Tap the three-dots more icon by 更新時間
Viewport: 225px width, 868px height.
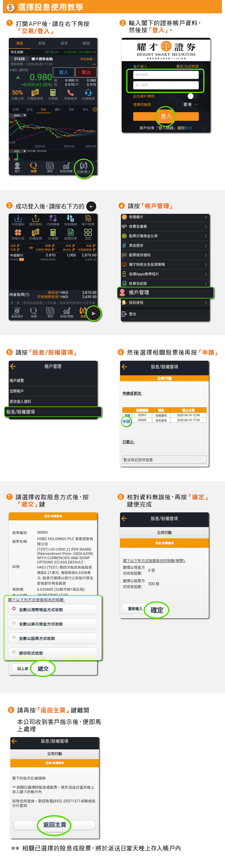tap(94, 64)
